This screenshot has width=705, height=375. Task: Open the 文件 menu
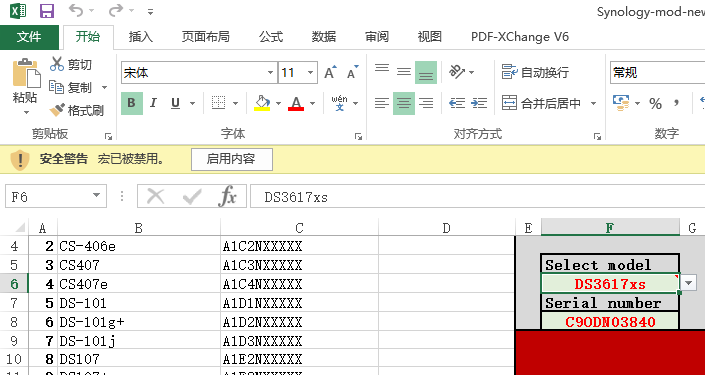click(x=29, y=37)
